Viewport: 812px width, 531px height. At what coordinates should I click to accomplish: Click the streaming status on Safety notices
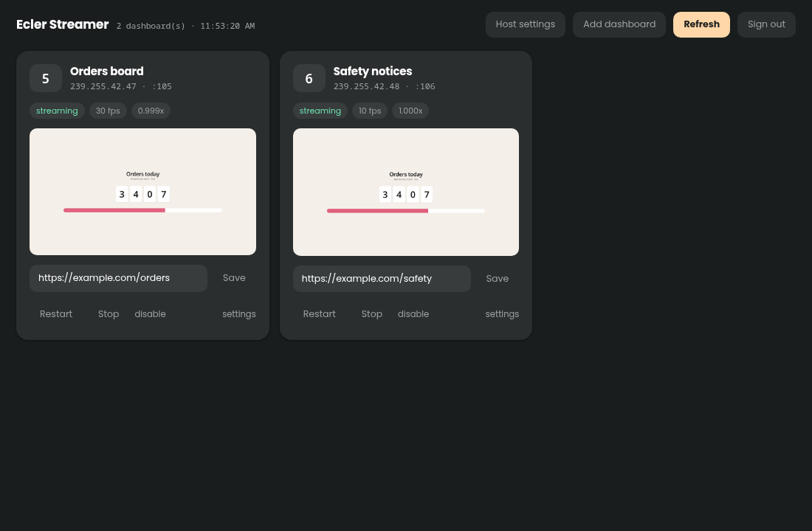tap(320, 111)
